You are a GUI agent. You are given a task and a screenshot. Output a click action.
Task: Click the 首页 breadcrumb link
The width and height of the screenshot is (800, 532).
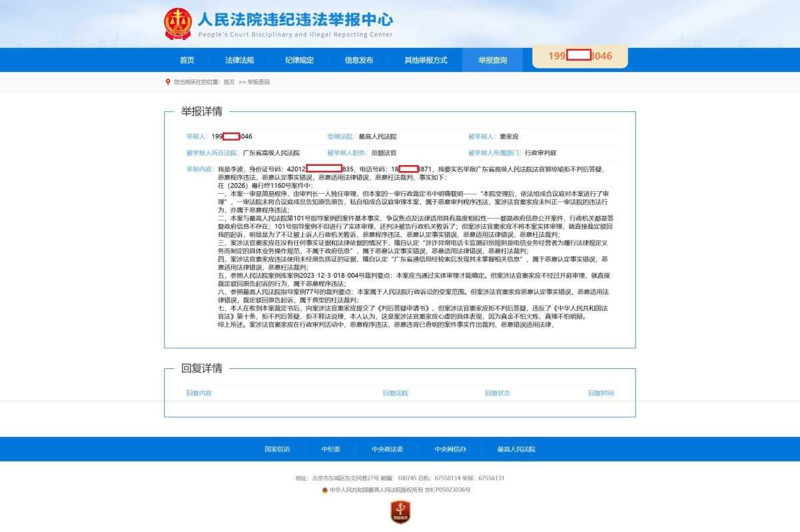pyautogui.click(x=228, y=82)
